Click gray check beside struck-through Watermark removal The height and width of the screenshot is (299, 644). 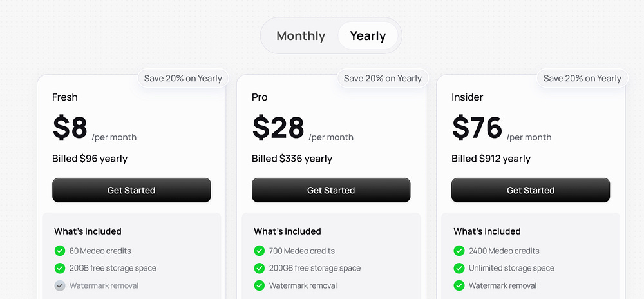pos(60,285)
